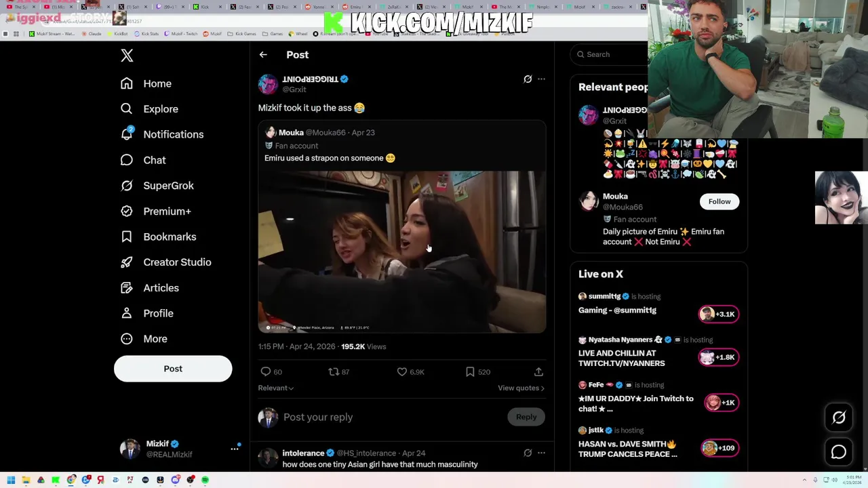
Task: Click 195.2K Views count
Action: (363, 346)
